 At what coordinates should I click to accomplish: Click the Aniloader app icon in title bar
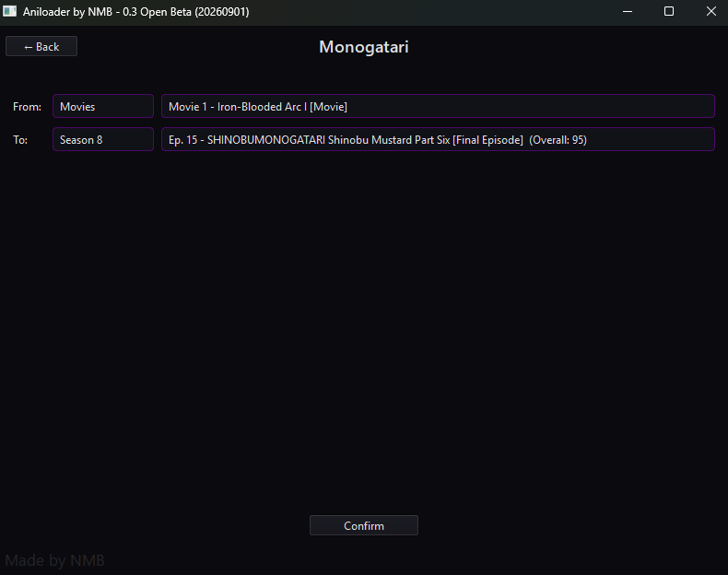coord(10,11)
